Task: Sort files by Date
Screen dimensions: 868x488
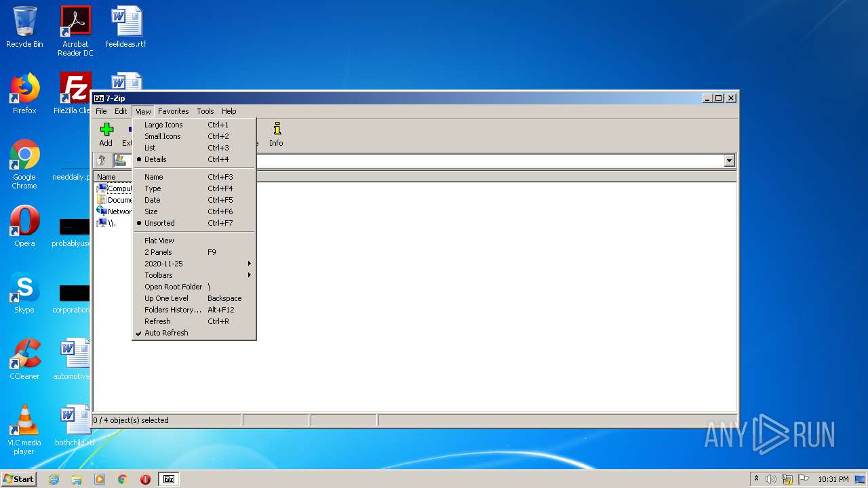Action: click(194, 200)
